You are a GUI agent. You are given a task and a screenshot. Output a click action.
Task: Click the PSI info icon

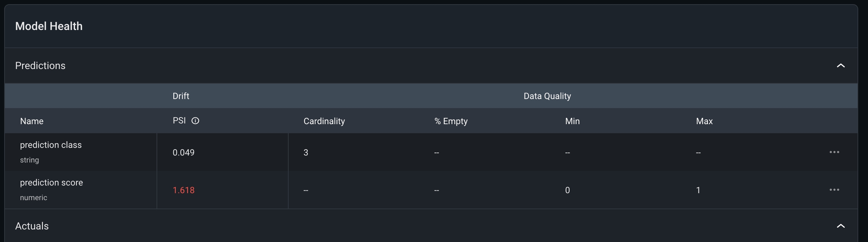tap(195, 121)
